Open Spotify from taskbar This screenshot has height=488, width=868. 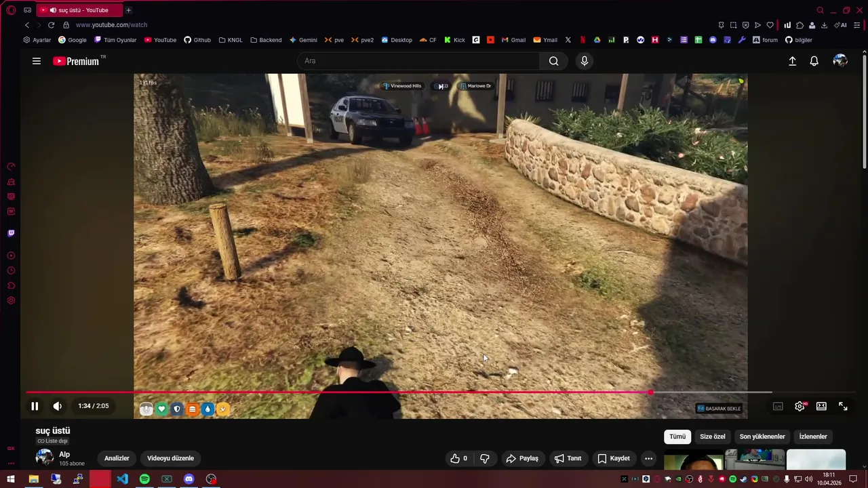click(x=144, y=479)
